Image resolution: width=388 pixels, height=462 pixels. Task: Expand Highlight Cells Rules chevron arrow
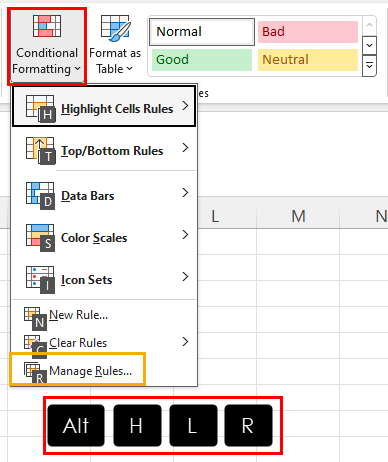[x=185, y=106]
